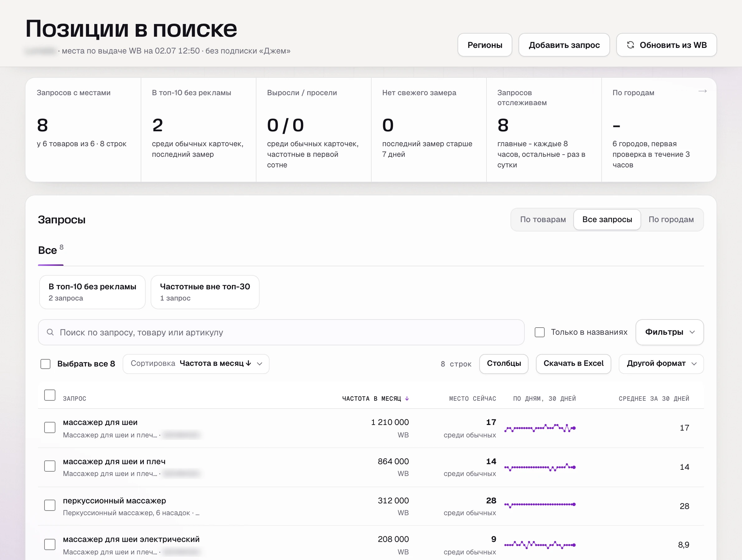
Task: Apply the Частотные вне топ-30 quick filter
Action: coord(205,292)
